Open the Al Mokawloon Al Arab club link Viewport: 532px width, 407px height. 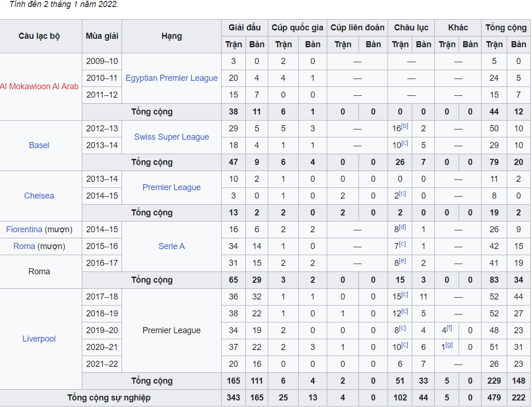[39, 86]
